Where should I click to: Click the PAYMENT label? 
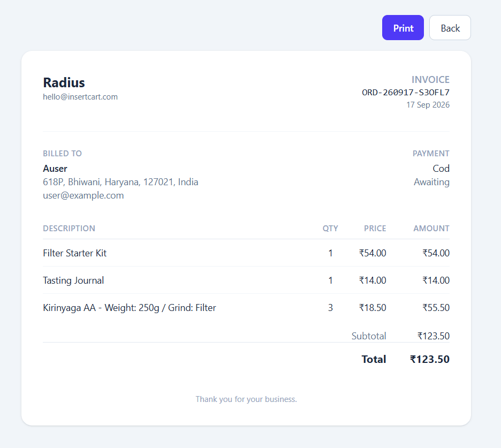[431, 154]
